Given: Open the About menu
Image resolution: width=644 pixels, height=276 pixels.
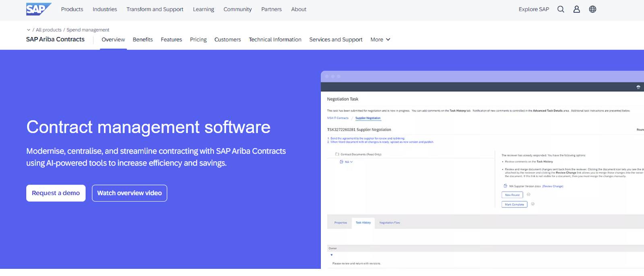Looking at the screenshot, I should click(x=299, y=9).
